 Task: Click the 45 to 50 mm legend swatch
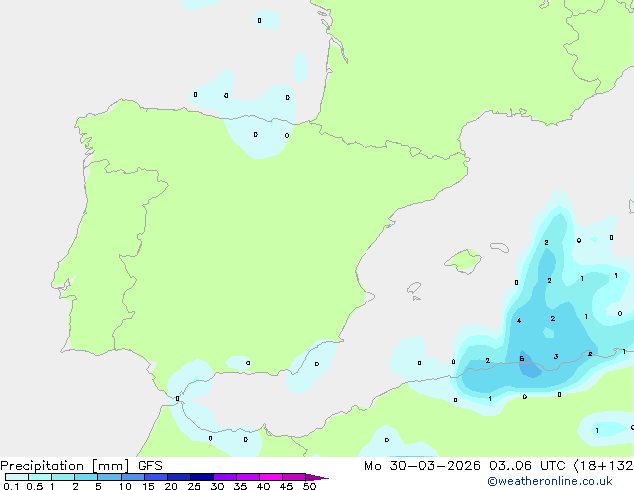[294, 477]
